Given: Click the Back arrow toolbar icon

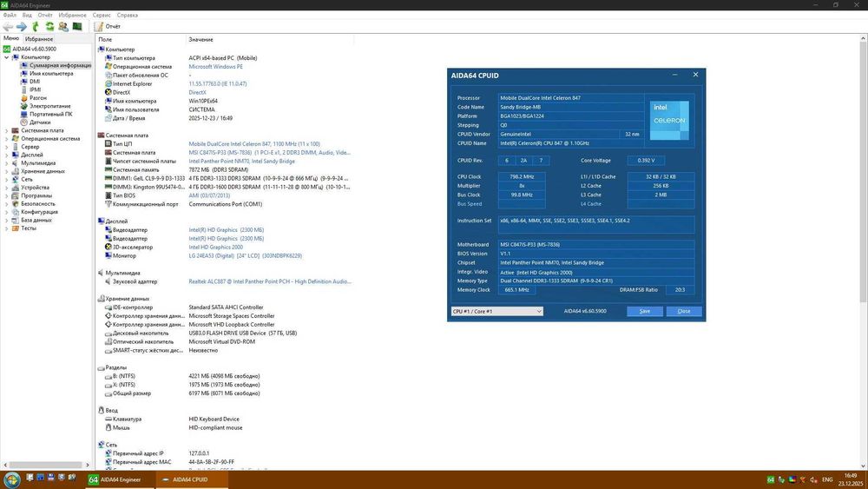Looking at the screenshot, I should click(8, 27).
